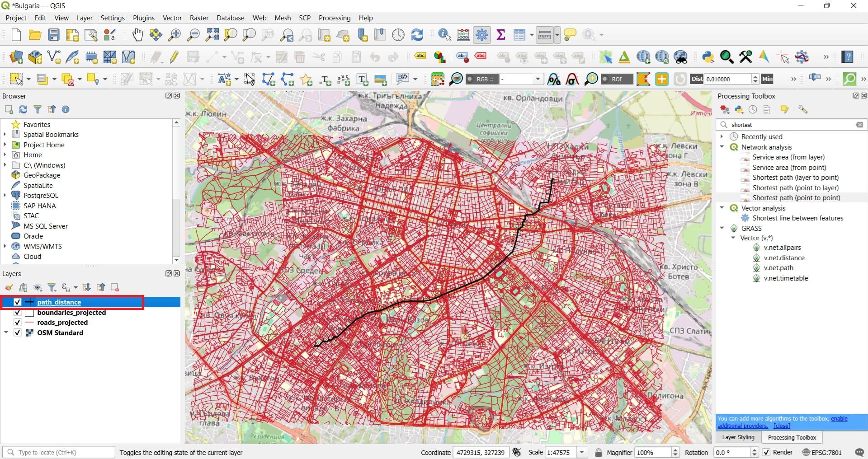Select Shortest path (point to point) algorithm
The image size is (868, 459).
point(796,198)
